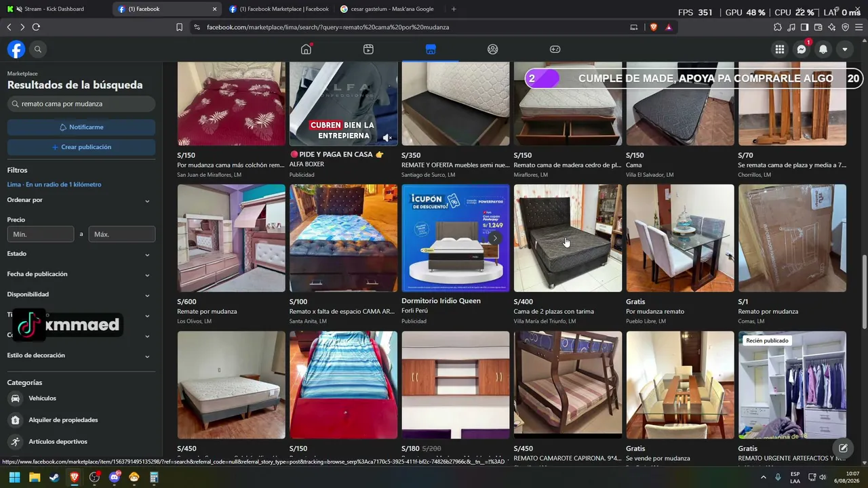Open the Facebook home logo
868x488 pixels.
point(16,49)
